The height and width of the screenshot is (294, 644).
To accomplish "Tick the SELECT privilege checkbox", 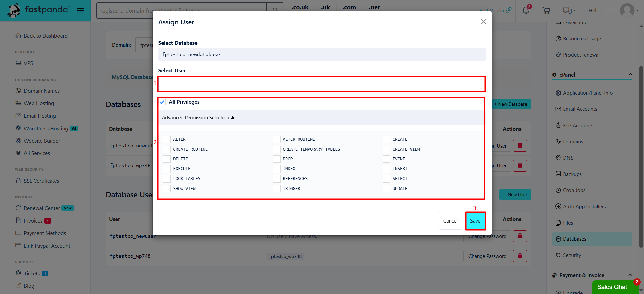I will tap(386, 179).
